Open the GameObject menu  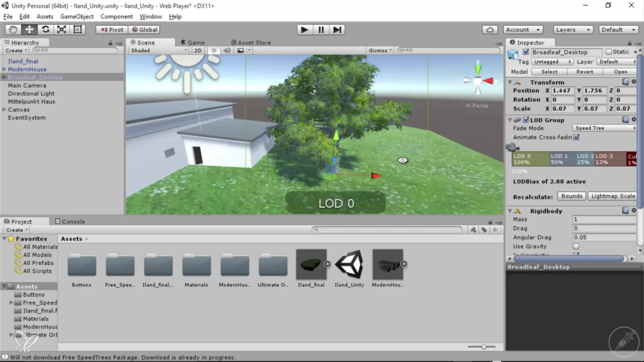click(x=77, y=16)
